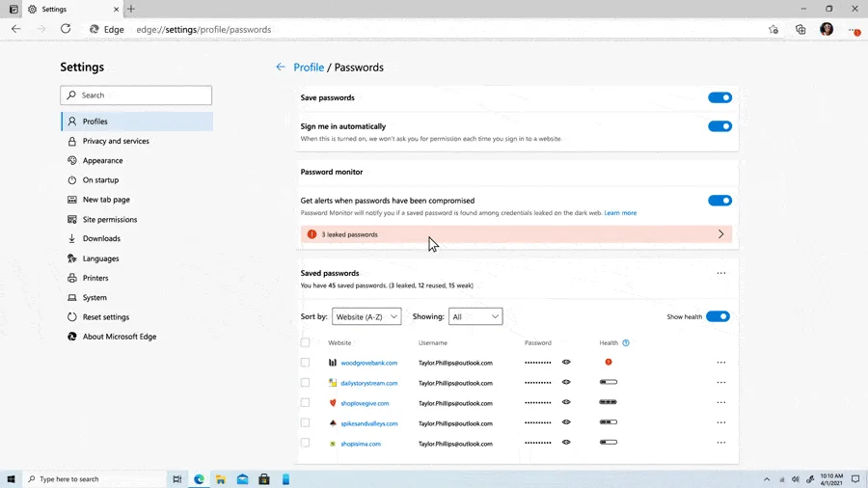The height and width of the screenshot is (488, 868).
Task: Reveal the woodgrovebank.com password with eye icon
Action: pyautogui.click(x=566, y=363)
